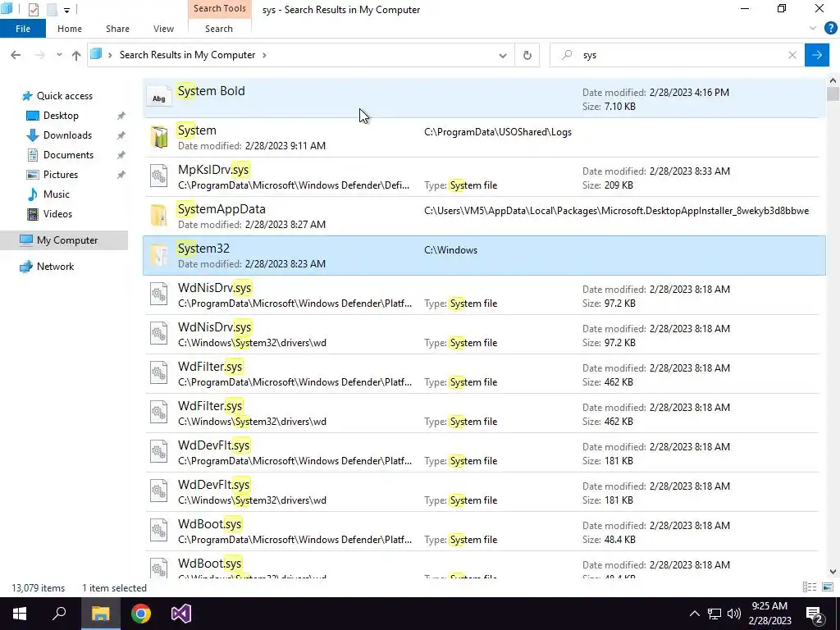Select the System zipped folder in USOShared Logs
This screenshot has height=630, width=840.
[x=484, y=137]
